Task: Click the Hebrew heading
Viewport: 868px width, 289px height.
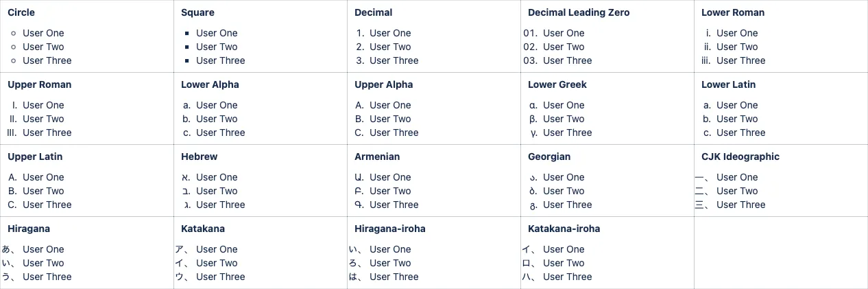Action: tap(200, 157)
